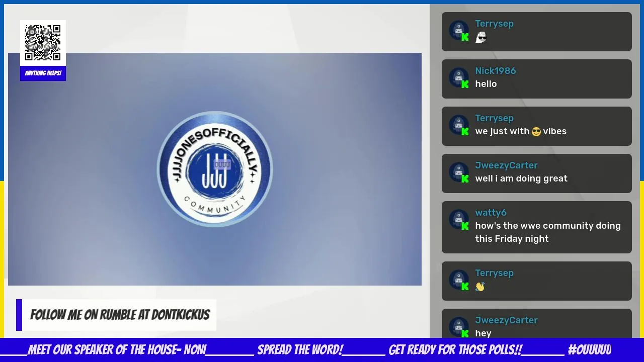The image size is (644, 362).
Task: Click the "well i am doing great" message
Action: pos(521,178)
